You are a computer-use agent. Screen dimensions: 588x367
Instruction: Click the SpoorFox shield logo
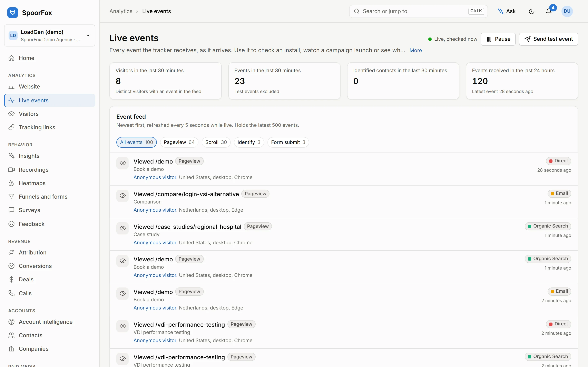click(13, 13)
